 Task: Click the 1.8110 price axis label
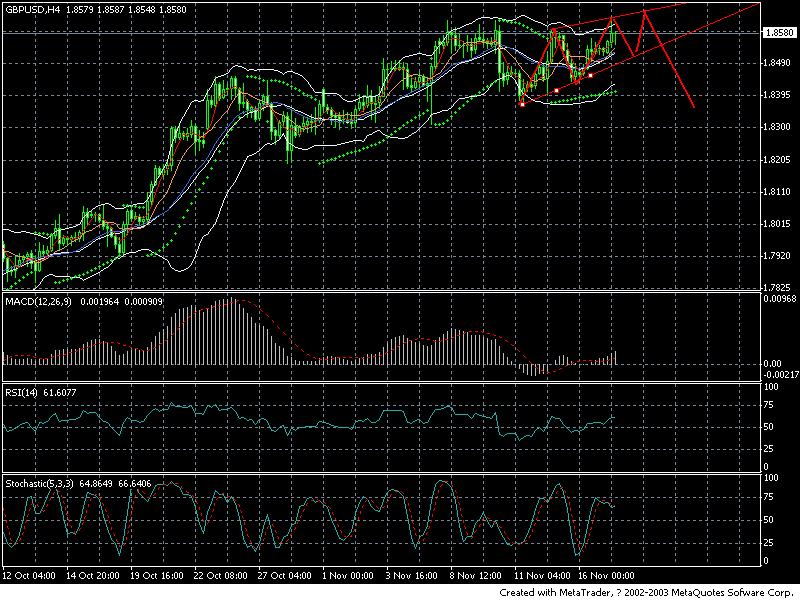click(x=777, y=192)
